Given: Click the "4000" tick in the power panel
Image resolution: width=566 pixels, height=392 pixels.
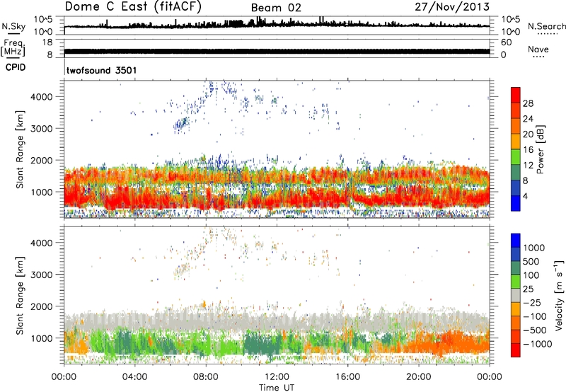Looking at the screenshot, I should 42,97.
